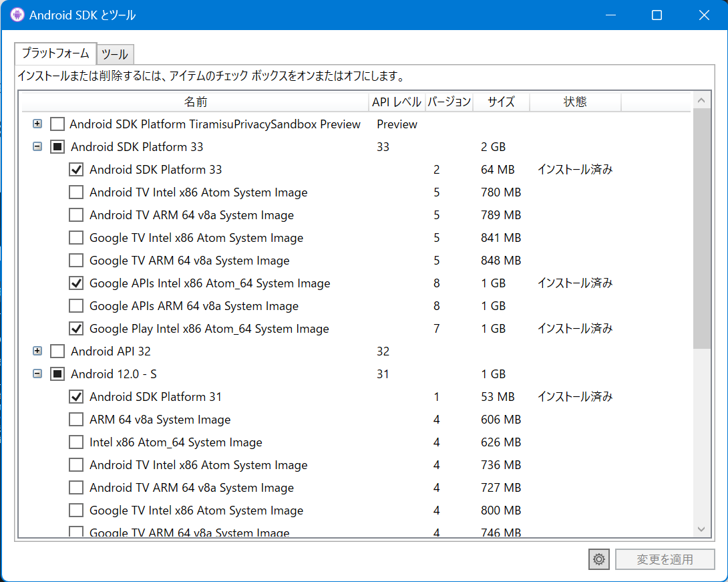Sort by the API レベル column header
Screen dimensions: 728x582
[397, 102]
